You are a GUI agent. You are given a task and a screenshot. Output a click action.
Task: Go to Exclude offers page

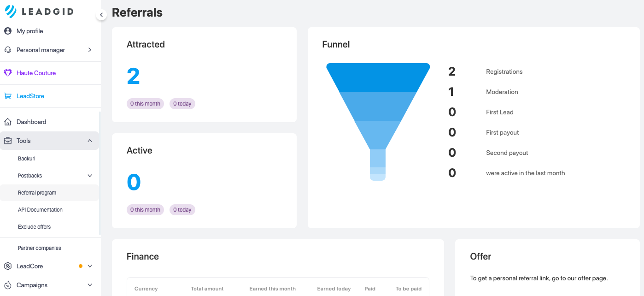(x=34, y=227)
